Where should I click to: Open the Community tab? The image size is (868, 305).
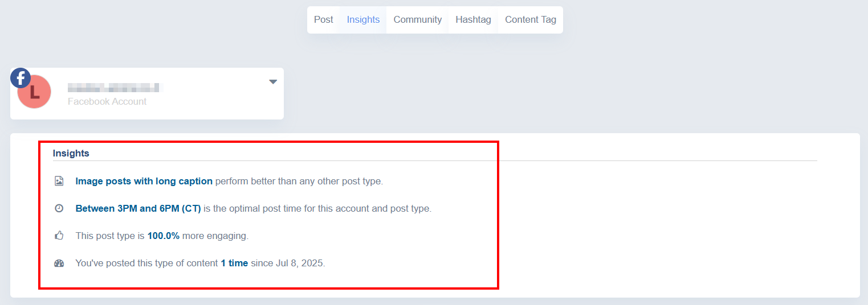pos(417,20)
